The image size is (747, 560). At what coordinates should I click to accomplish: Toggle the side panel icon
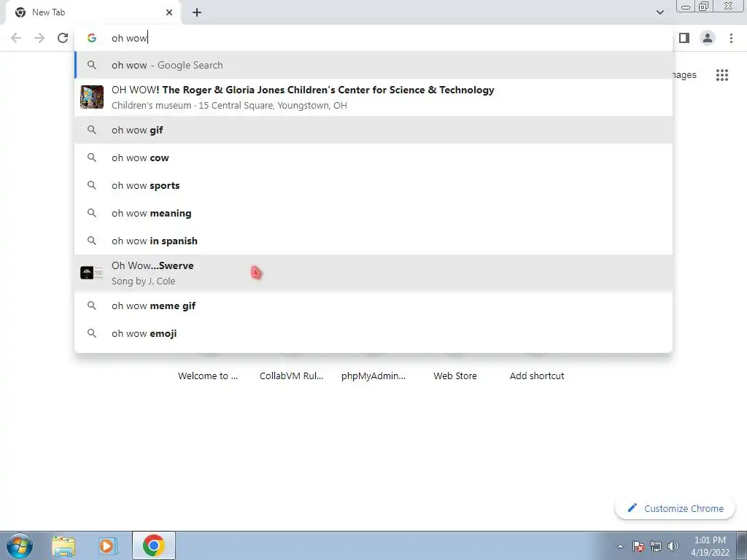tap(684, 38)
